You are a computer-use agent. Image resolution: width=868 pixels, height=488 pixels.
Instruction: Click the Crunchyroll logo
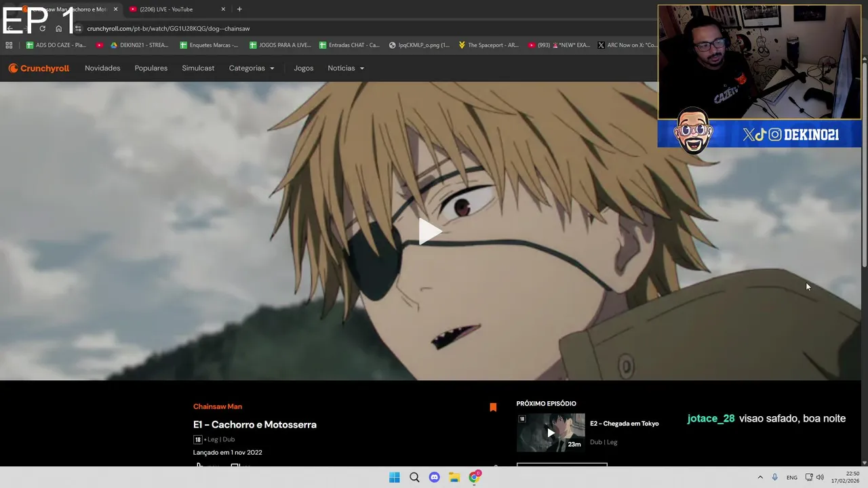click(39, 68)
